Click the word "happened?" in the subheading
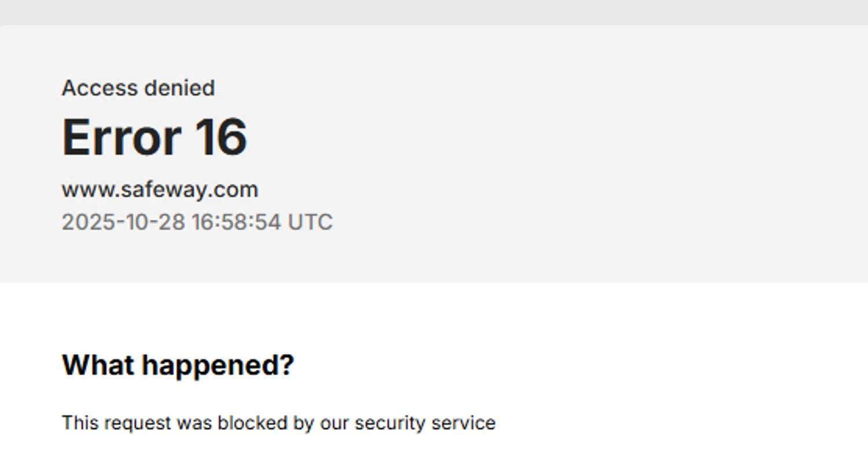This screenshot has height=465, width=868. (218, 365)
